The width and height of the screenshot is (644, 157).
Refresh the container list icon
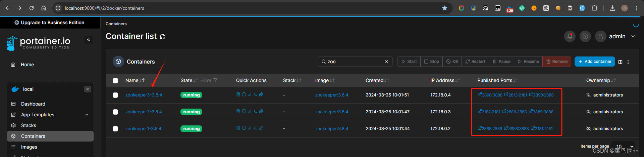tap(163, 37)
